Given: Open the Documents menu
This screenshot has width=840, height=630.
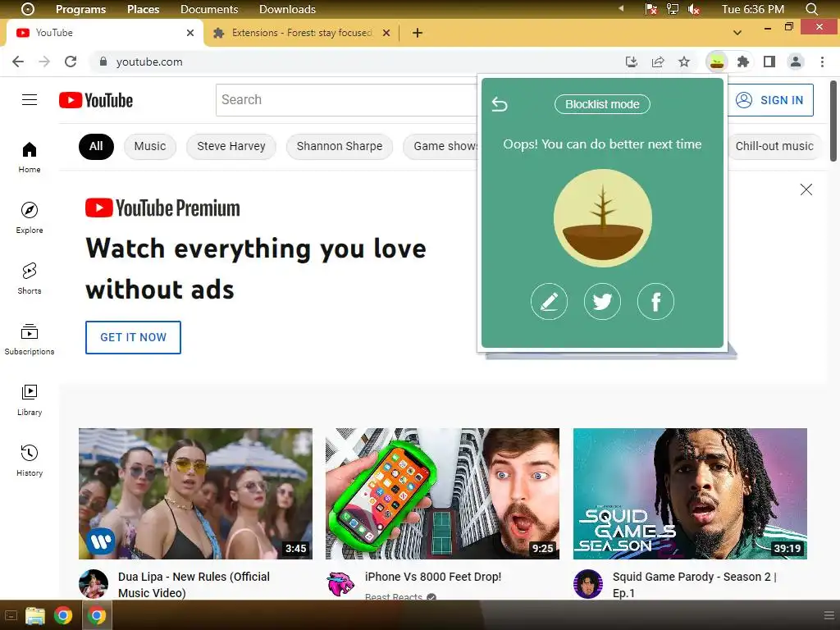Looking at the screenshot, I should (x=209, y=9).
